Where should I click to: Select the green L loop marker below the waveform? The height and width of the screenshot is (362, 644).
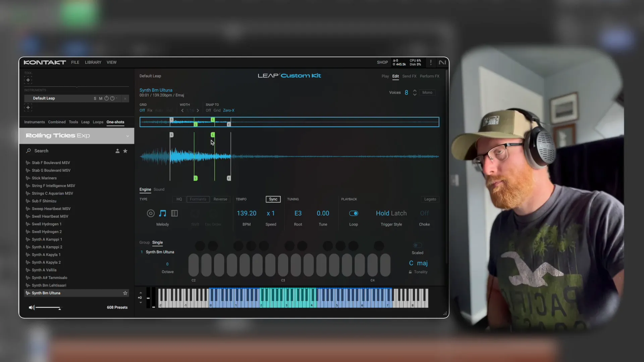tap(196, 178)
